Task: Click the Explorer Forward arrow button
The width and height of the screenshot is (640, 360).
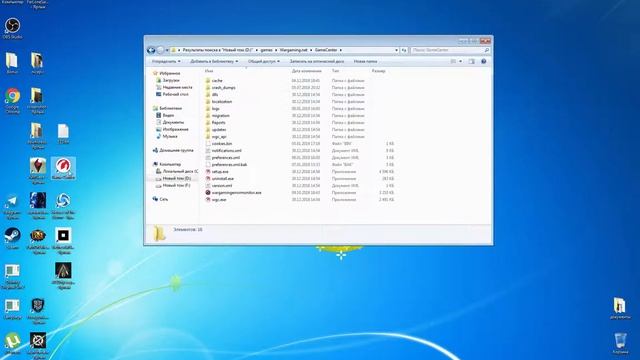Action: [160, 50]
